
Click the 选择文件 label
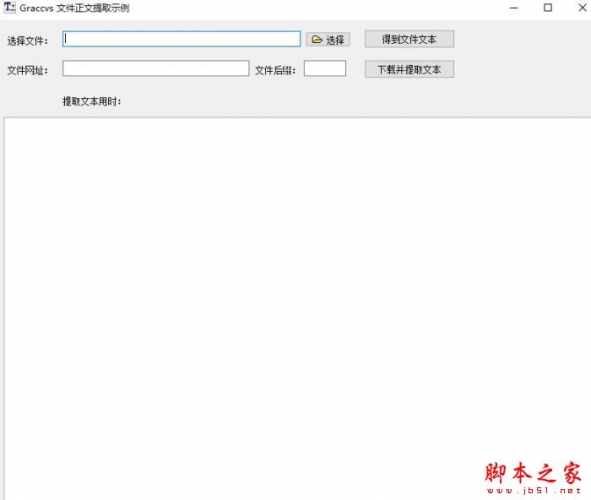pos(28,41)
